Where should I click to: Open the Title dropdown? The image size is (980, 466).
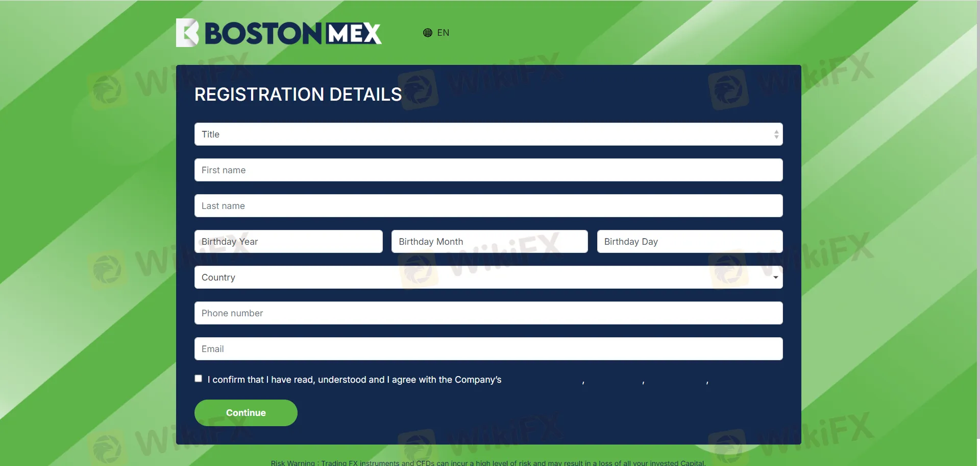click(488, 134)
